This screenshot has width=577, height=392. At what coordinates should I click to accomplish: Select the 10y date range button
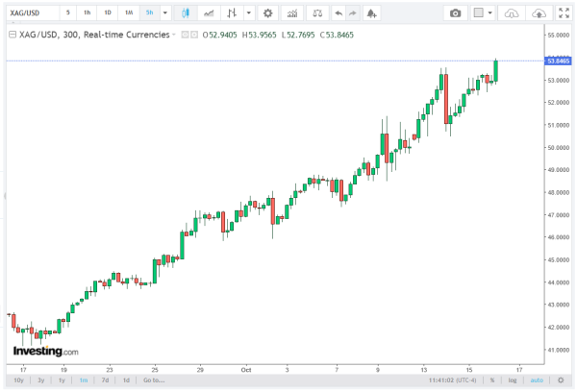(19, 380)
